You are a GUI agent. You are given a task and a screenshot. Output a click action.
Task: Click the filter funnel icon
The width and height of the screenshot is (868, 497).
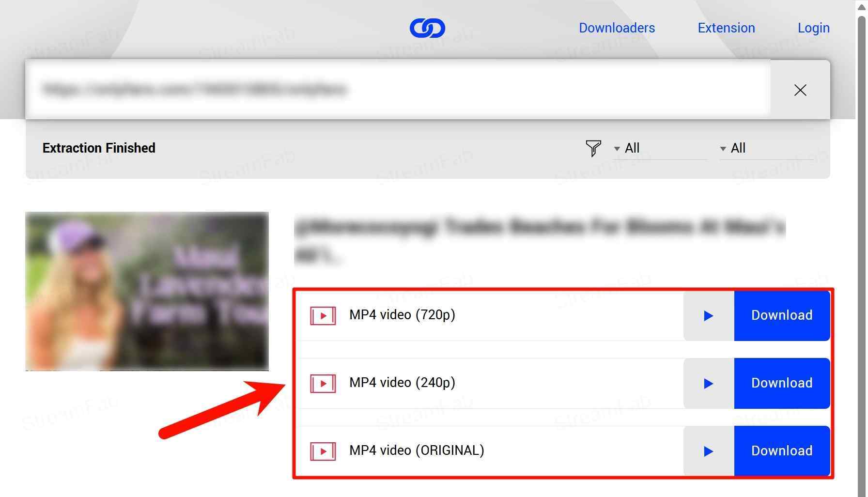(593, 148)
